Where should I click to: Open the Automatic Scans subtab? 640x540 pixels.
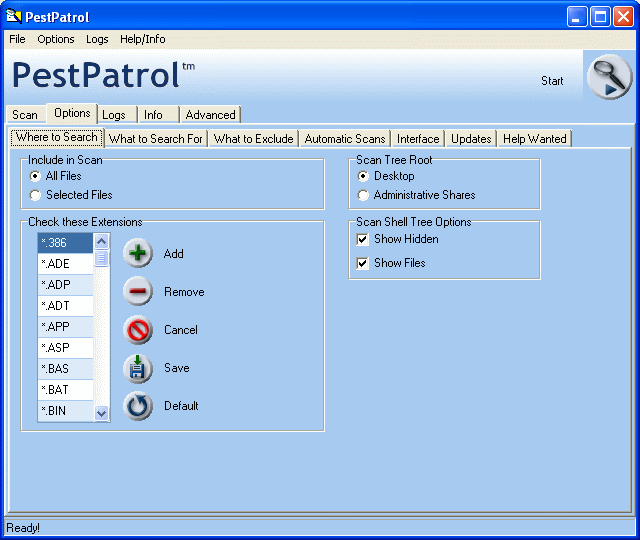[345, 139]
